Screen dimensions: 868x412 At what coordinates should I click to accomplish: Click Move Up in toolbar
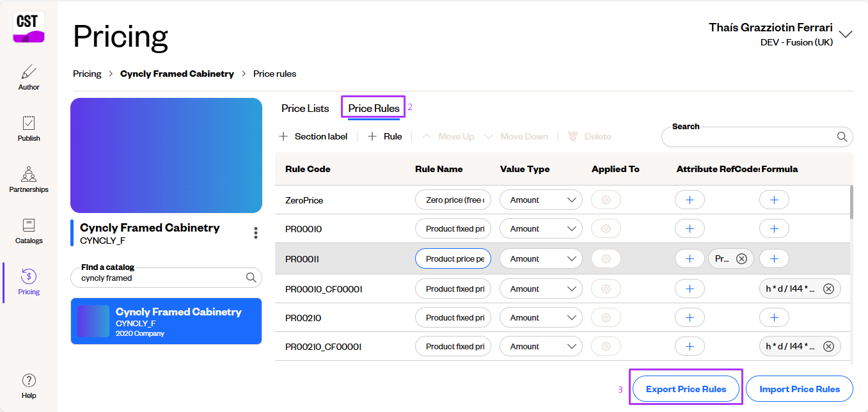(x=448, y=136)
